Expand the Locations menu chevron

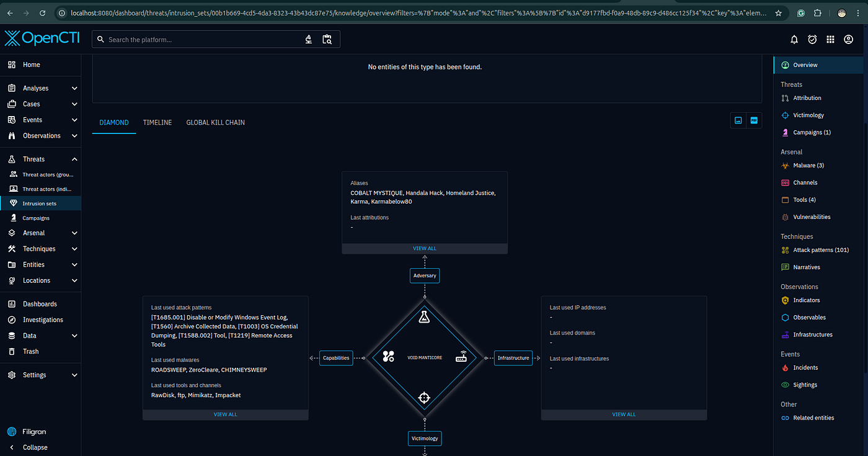(74, 280)
